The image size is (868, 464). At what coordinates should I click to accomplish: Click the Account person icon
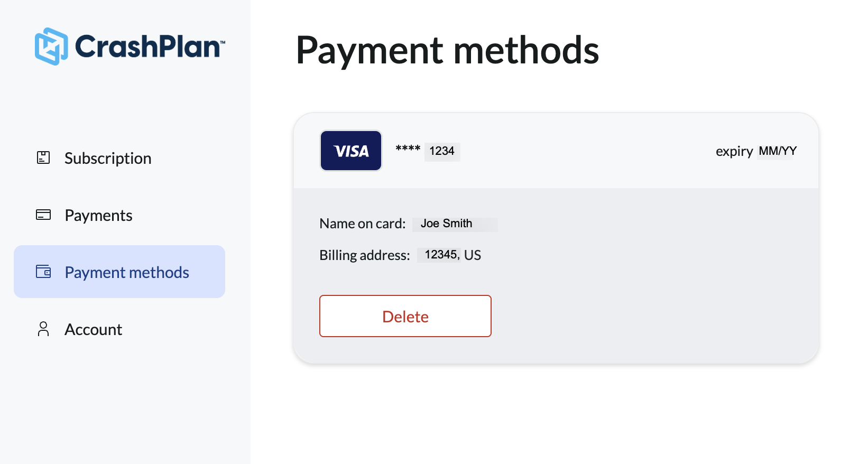tap(43, 329)
